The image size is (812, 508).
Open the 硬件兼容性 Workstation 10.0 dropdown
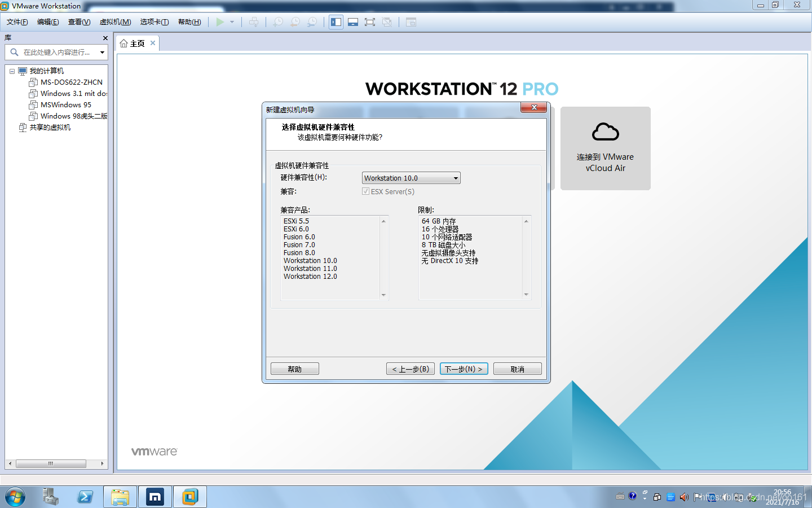[411, 178]
